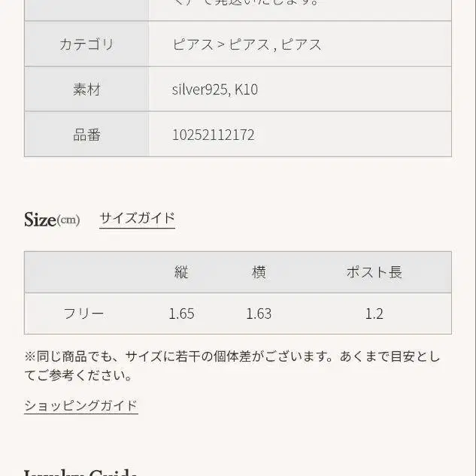Image resolution: width=476 pixels, height=476 pixels.
Task: Open the ショッピングガイド link
Action: (80, 405)
